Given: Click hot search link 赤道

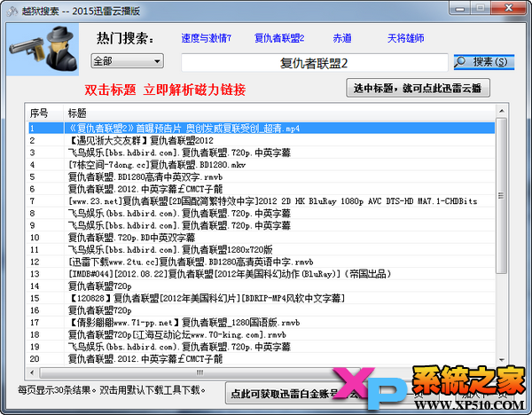Looking at the screenshot, I should click(x=342, y=38).
